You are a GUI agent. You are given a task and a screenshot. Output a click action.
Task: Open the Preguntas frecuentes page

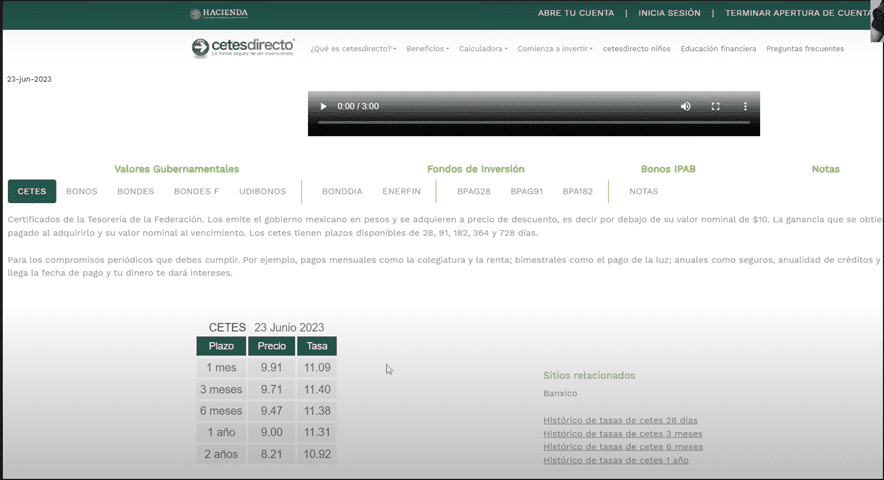coord(805,49)
